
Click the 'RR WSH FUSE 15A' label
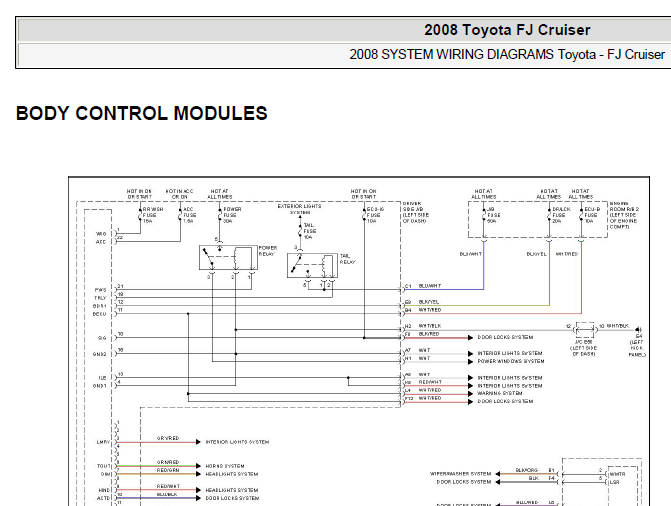(x=153, y=215)
